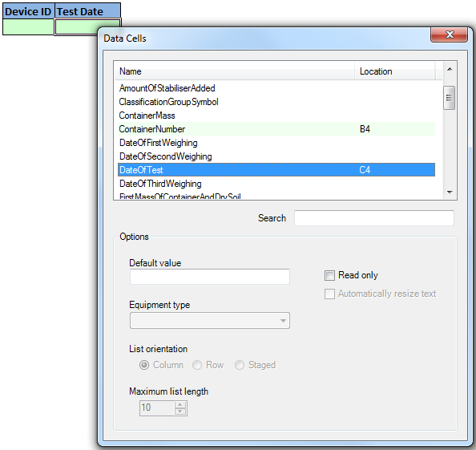Enable the Read only checkbox
This screenshot has height=450, width=476.
pyautogui.click(x=329, y=276)
